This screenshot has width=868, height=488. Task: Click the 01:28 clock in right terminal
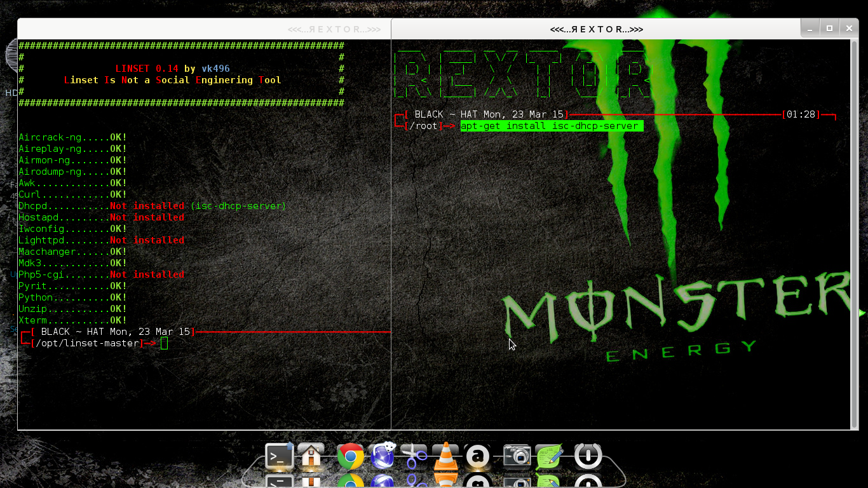point(801,114)
